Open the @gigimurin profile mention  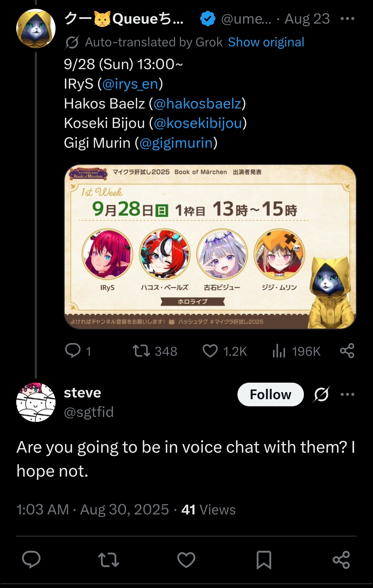(x=176, y=143)
